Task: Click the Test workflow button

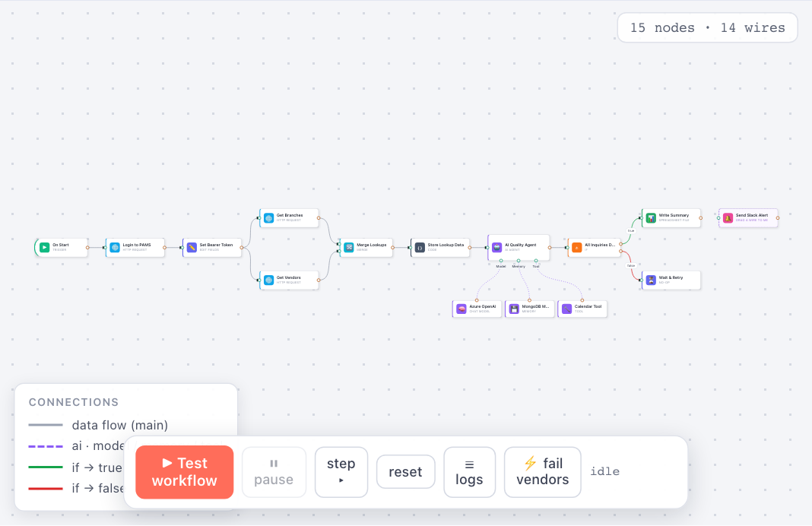Action: [x=184, y=472]
